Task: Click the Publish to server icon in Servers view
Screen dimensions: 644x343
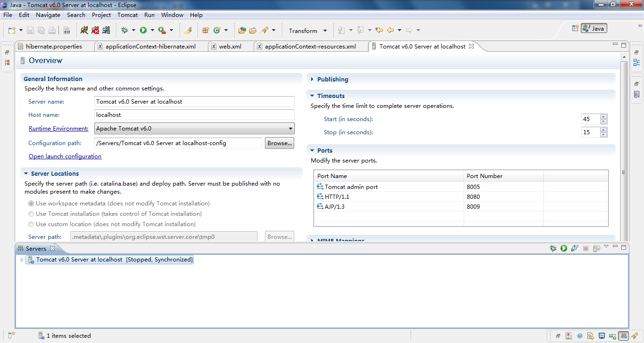Action: pos(596,248)
